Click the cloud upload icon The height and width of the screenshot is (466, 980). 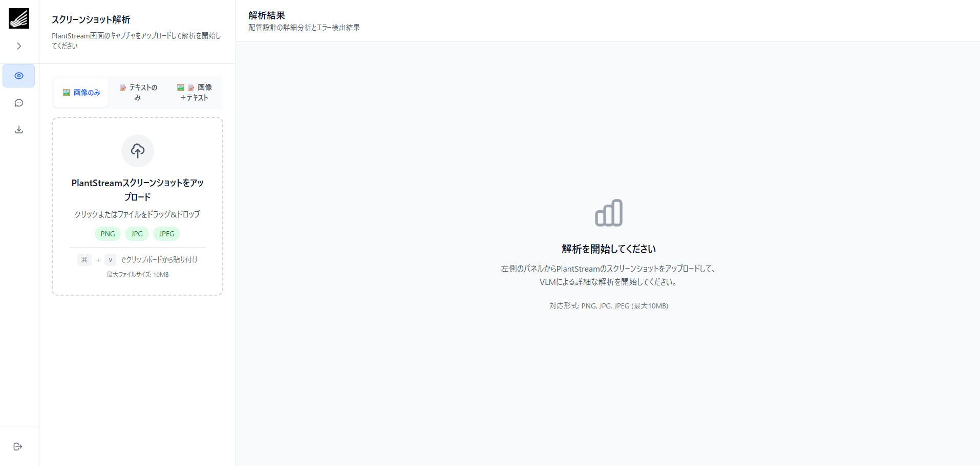tap(137, 150)
